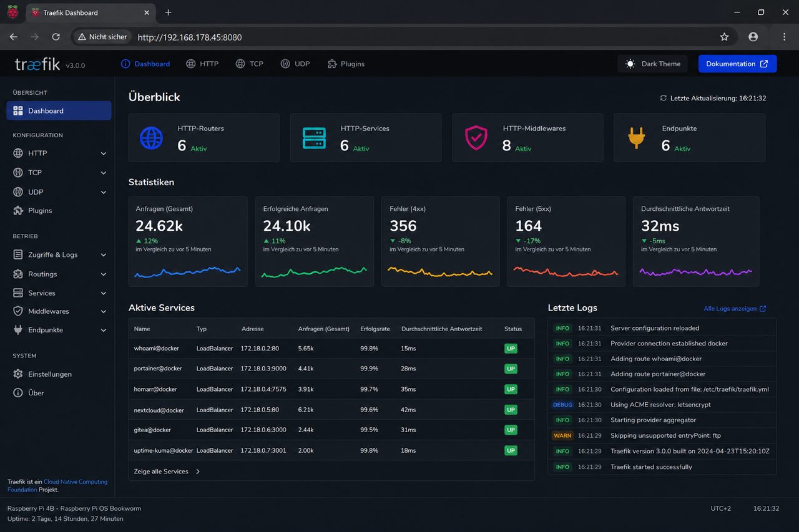The width and height of the screenshot is (799, 532).
Task: Close the Traefik Dashboard browser tab
Action: pos(147,12)
